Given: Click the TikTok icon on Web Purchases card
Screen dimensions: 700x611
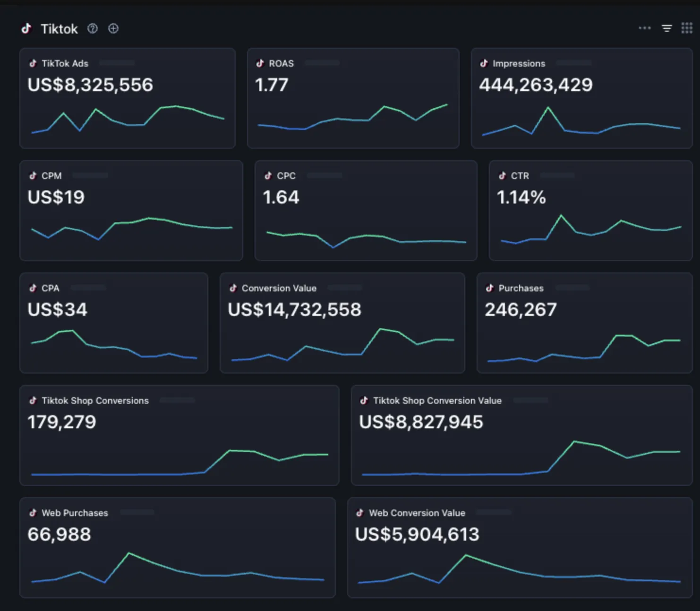Looking at the screenshot, I should point(33,513).
